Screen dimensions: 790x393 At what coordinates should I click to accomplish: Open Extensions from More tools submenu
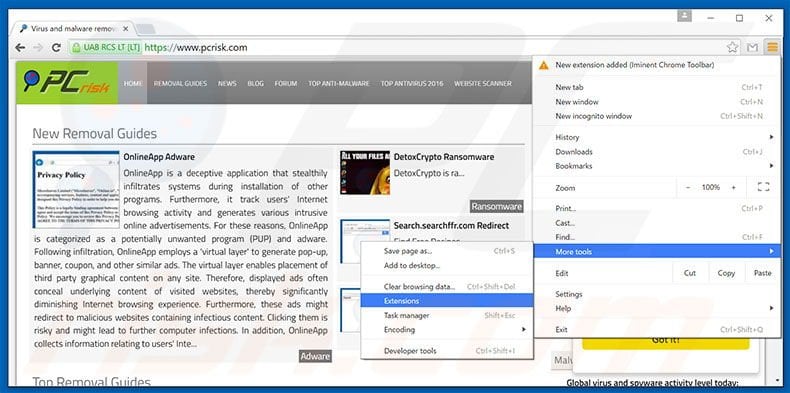[447, 301]
